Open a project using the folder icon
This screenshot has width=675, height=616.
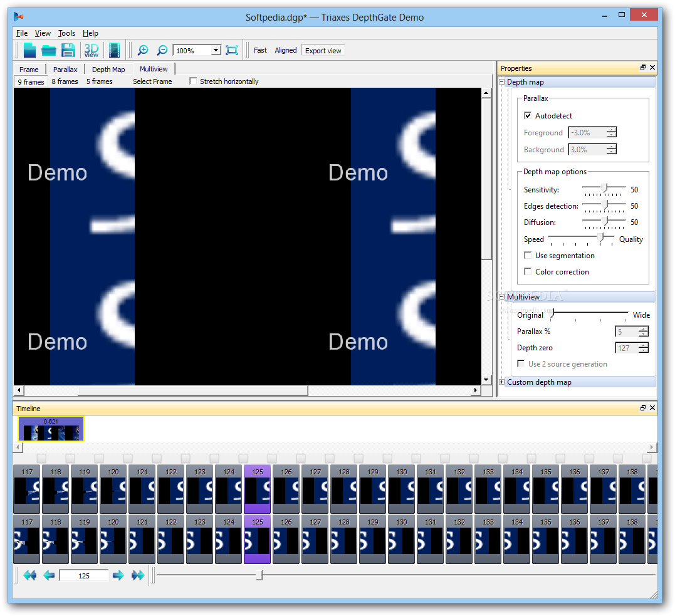point(49,51)
